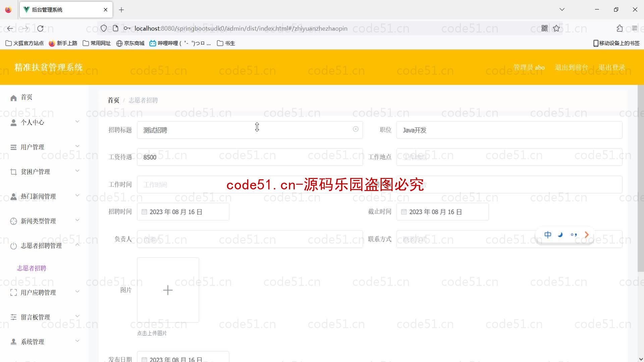The height and width of the screenshot is (362, 644).
Task: Click 退出到前台 in the header
Action: coord(572,67)
